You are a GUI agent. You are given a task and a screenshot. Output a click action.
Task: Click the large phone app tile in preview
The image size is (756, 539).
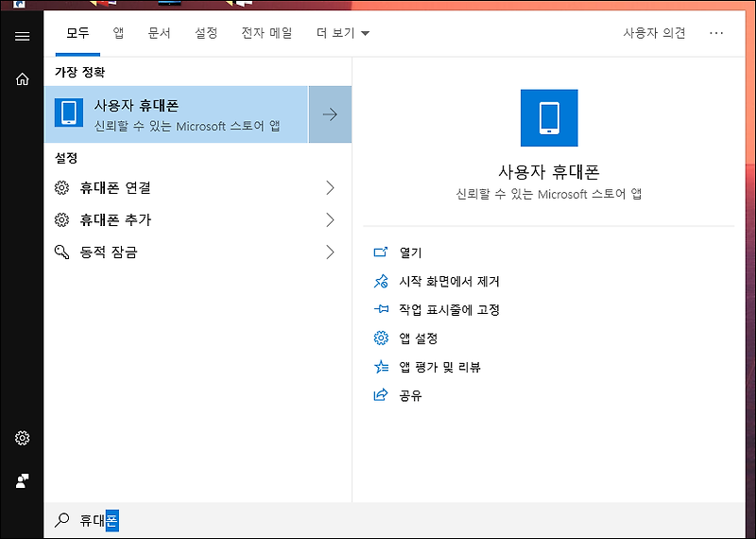(549, 118)
